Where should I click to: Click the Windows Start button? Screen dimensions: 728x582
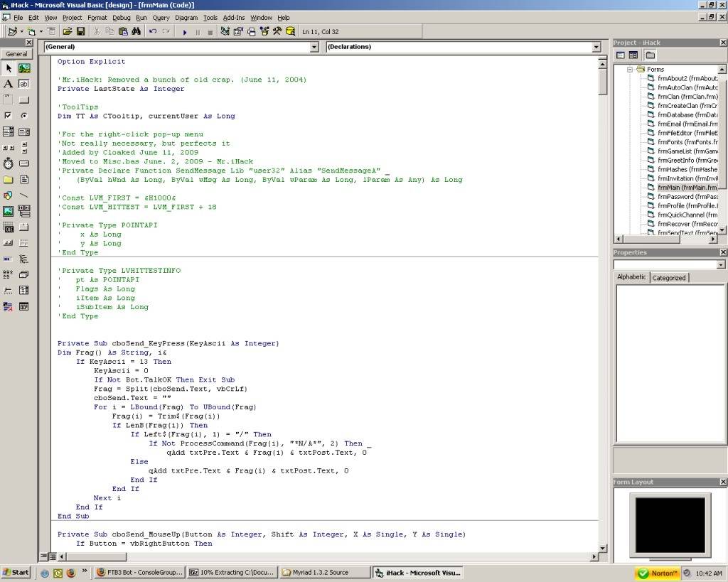click(16, 572)
